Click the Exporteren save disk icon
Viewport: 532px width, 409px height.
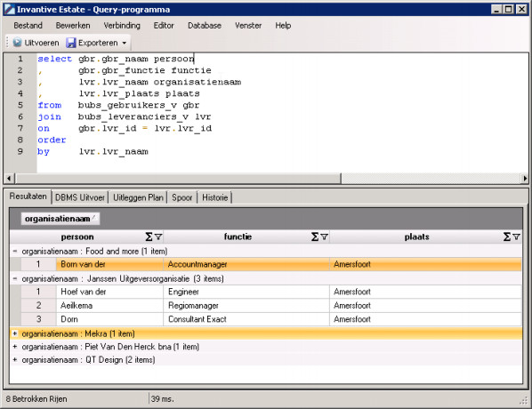[x=71, y=43]
